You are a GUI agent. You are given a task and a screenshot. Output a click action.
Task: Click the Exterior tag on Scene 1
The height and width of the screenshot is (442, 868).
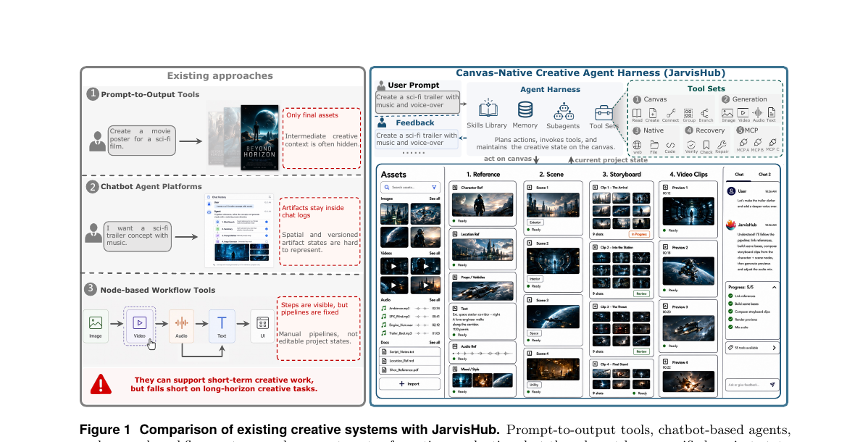tap(535, 222)
